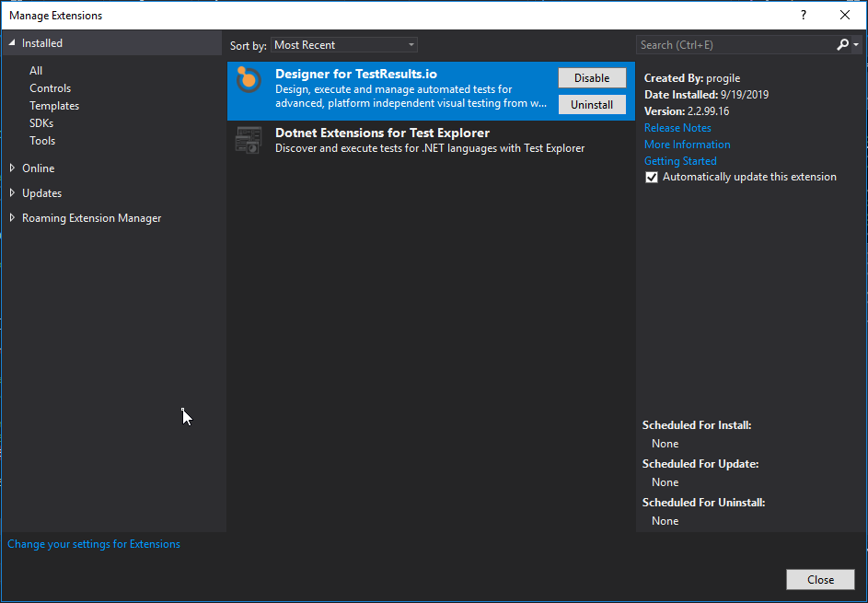This screenshot has width=868, height=603.
Task: Click the Version 2.2.99.16 text
Action: coord(687,111)
